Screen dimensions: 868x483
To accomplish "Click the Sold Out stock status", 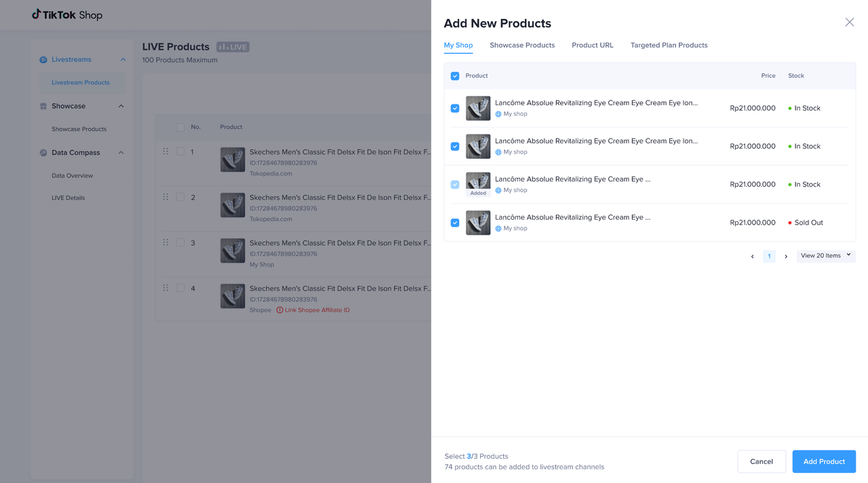I will [x=806, y=223].
